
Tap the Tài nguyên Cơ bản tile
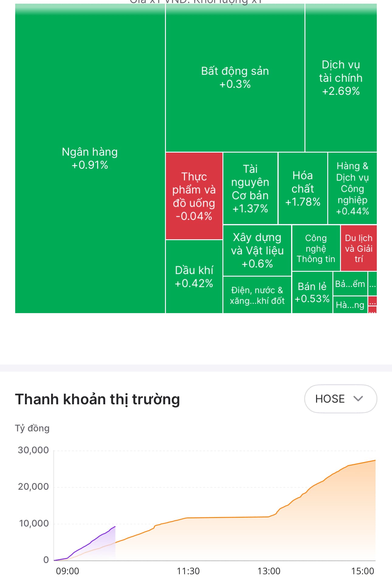(x=250, y=188)
